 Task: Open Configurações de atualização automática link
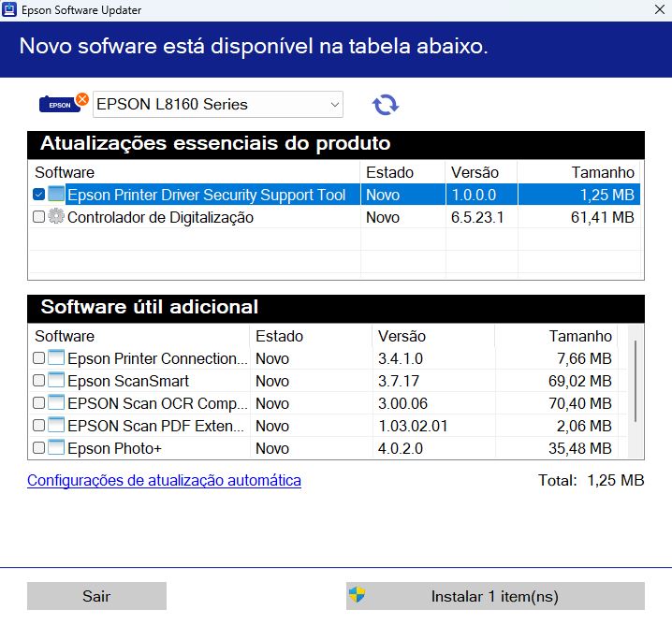(x=164, y=481)
